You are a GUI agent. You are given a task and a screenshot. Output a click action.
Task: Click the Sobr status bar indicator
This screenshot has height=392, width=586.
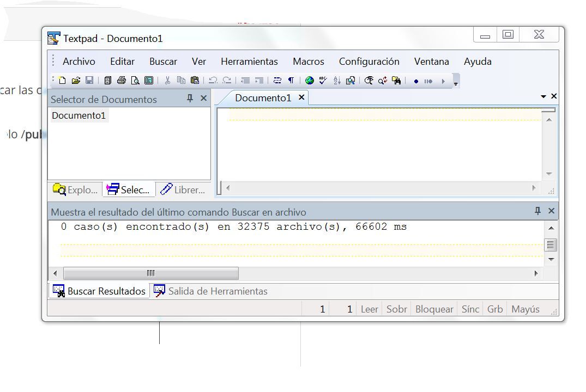396,309
